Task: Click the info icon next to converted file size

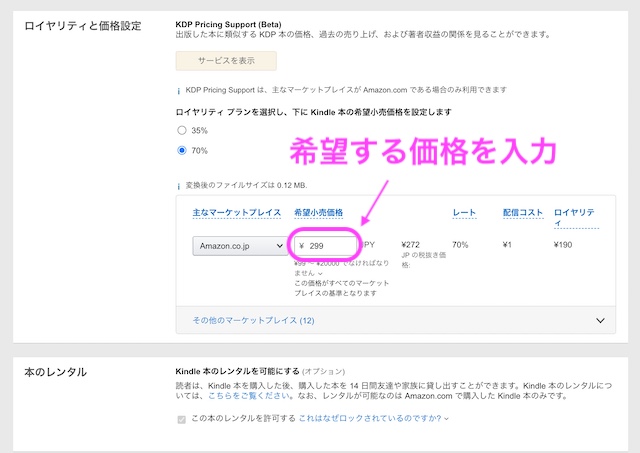Action: (x=179, y=185)
